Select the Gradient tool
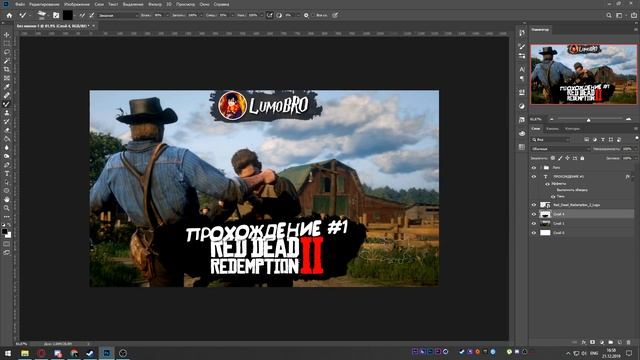This screenshot has height=360, width=640. coord(7,139)
